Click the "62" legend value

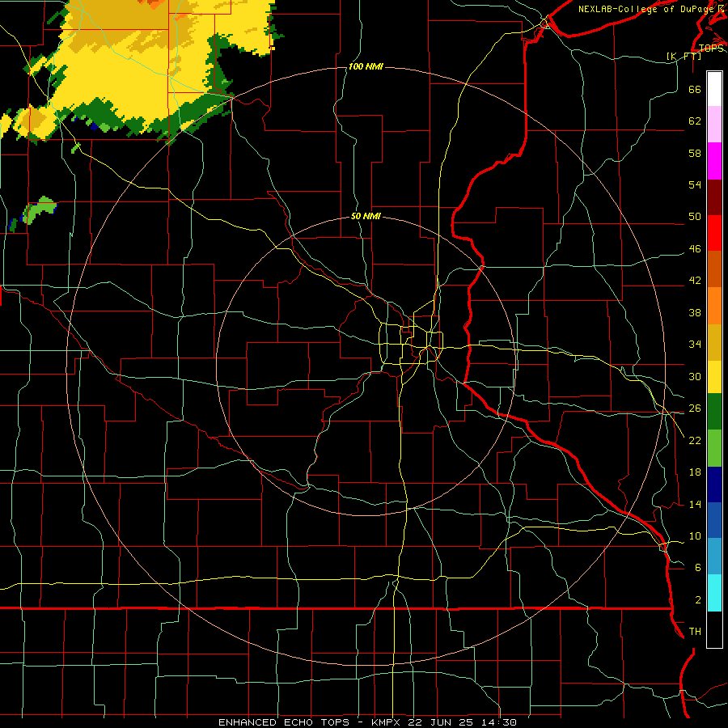point(695,121)
